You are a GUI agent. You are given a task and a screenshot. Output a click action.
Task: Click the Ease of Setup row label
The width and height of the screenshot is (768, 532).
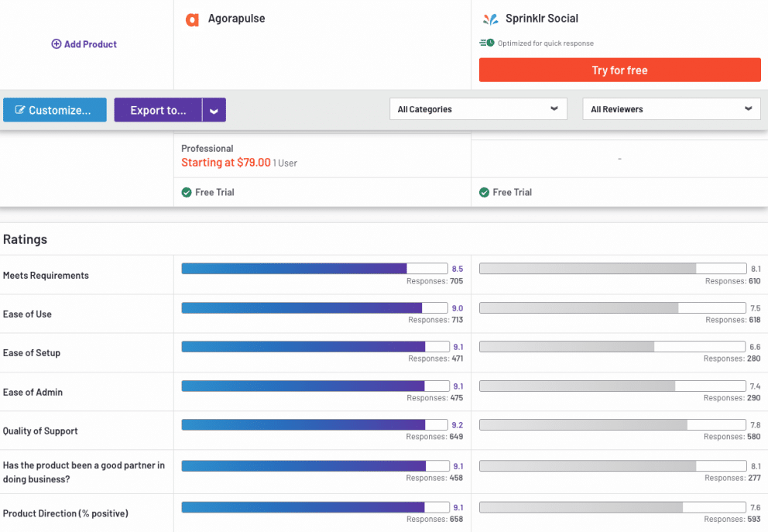tap(32, 352)
